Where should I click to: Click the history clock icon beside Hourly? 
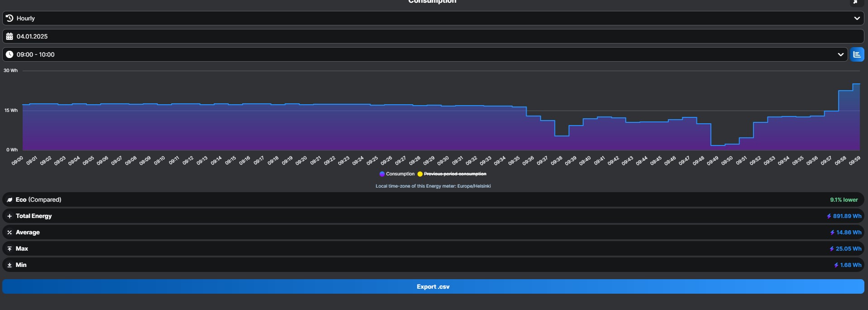coord(10,18)
